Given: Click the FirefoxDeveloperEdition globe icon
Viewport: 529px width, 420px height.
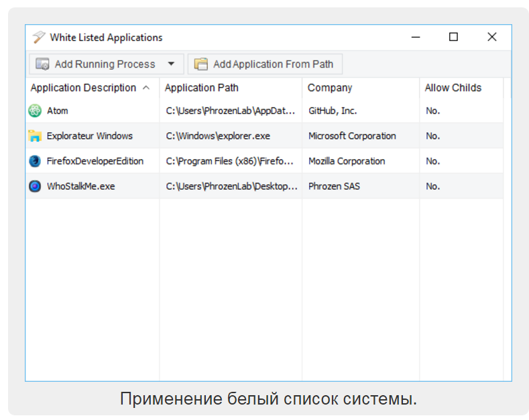Looking at the screenshot, I should click(x=35, y=161).
